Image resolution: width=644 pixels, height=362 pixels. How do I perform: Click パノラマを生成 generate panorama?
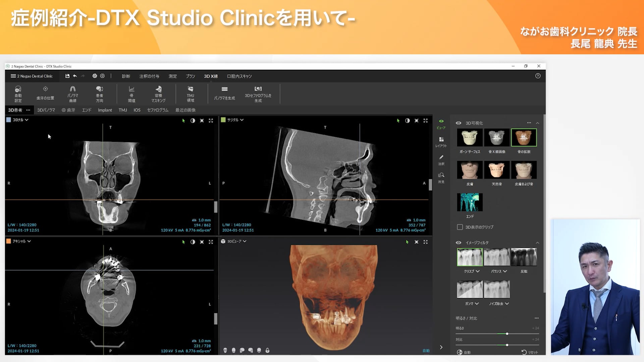[225, 94]
